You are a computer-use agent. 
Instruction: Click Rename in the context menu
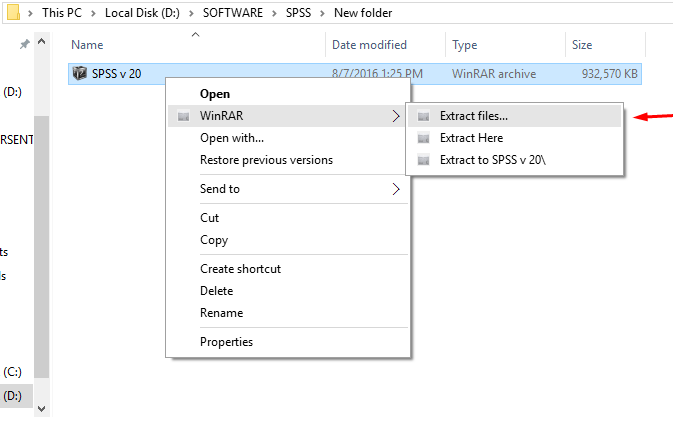(221, 313)
